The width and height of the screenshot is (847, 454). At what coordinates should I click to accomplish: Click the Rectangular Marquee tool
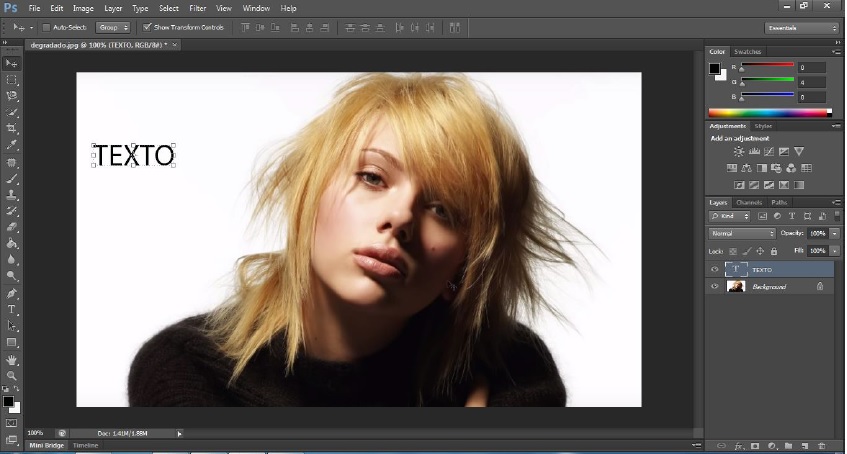[x=12, y=79]
